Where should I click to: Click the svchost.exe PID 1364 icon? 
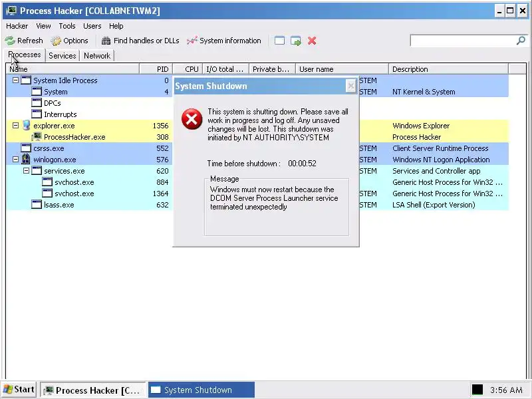(47, 193)
